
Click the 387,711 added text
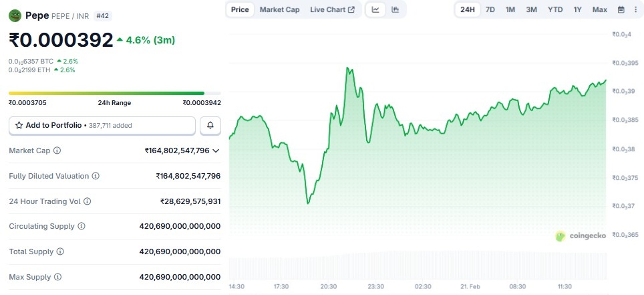pos(110,126)
